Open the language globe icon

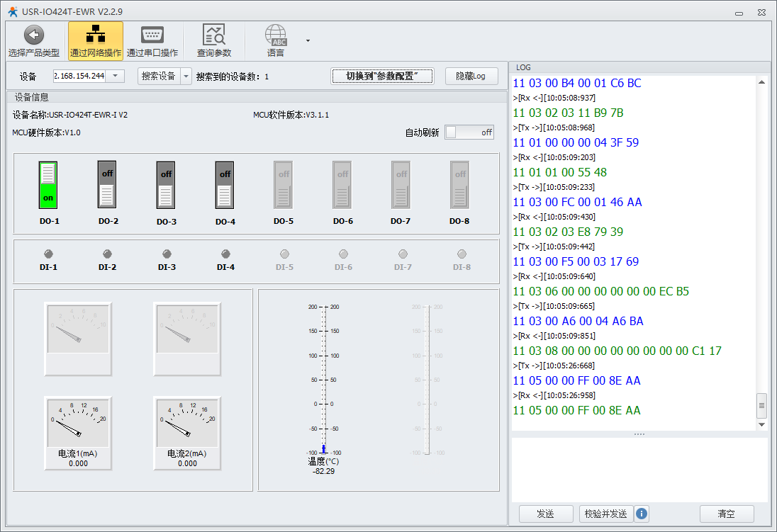[x=276, y=35]
